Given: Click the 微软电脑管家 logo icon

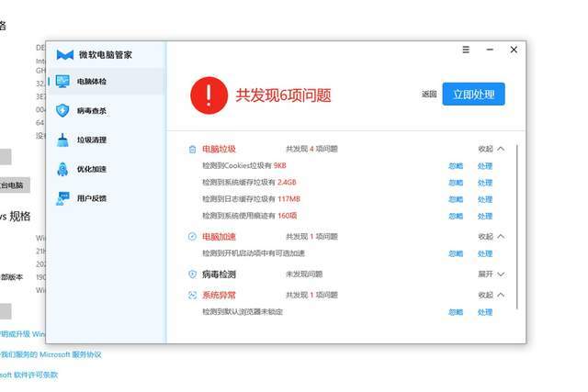Looking at the screenshot, I should [65, 55].
